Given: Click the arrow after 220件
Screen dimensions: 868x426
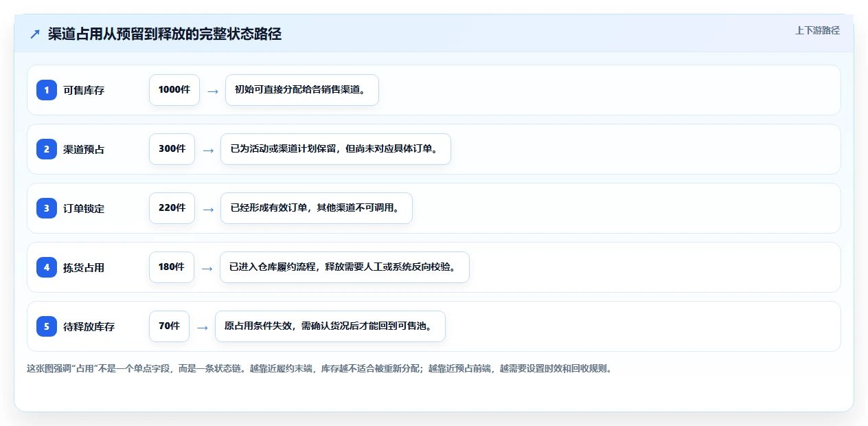Looking at the screenshot, I should [208, 209].
